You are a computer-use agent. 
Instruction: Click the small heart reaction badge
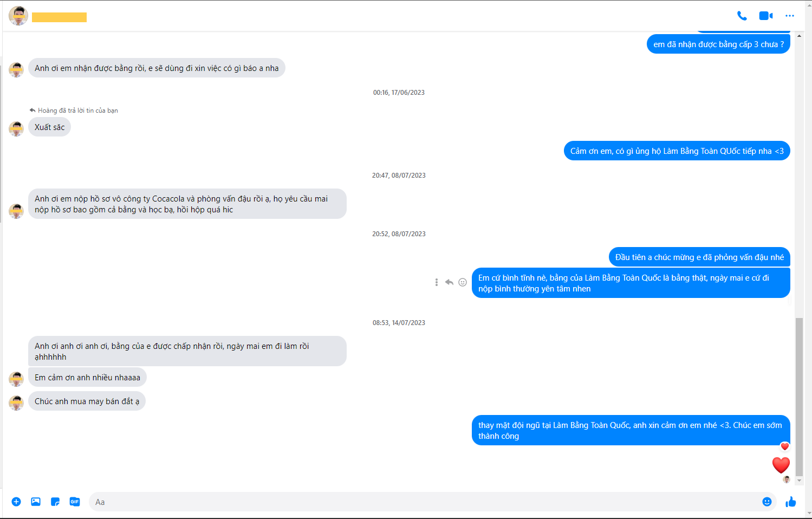(x=784, y=446)
